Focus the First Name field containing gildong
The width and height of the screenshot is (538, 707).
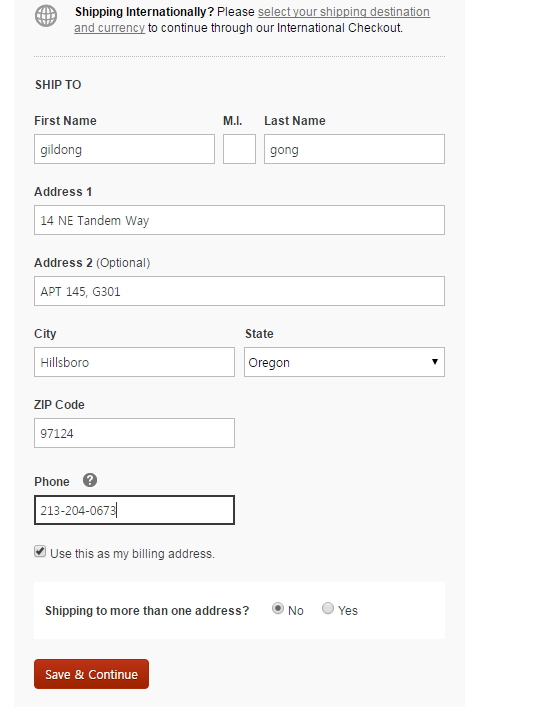pos(124,149)
